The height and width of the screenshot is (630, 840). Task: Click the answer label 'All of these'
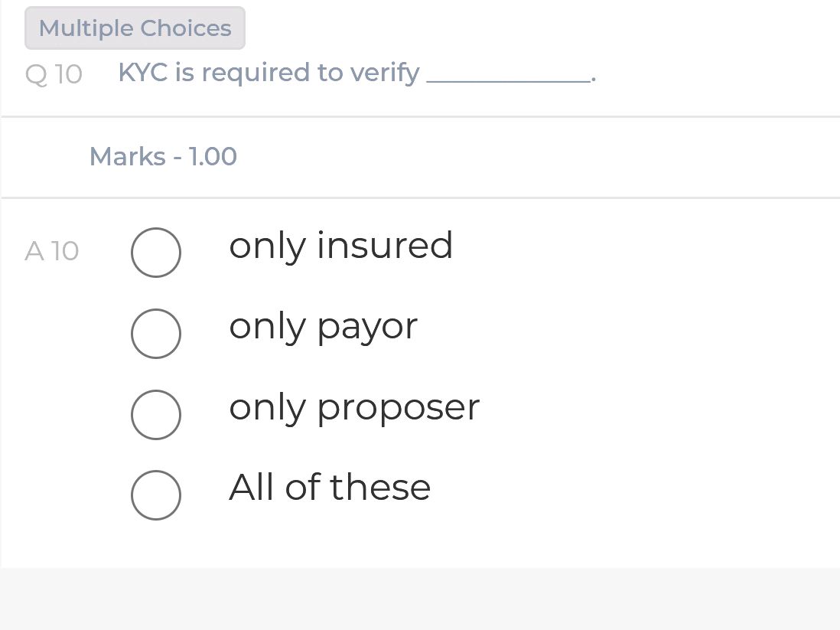click(330, 487)
